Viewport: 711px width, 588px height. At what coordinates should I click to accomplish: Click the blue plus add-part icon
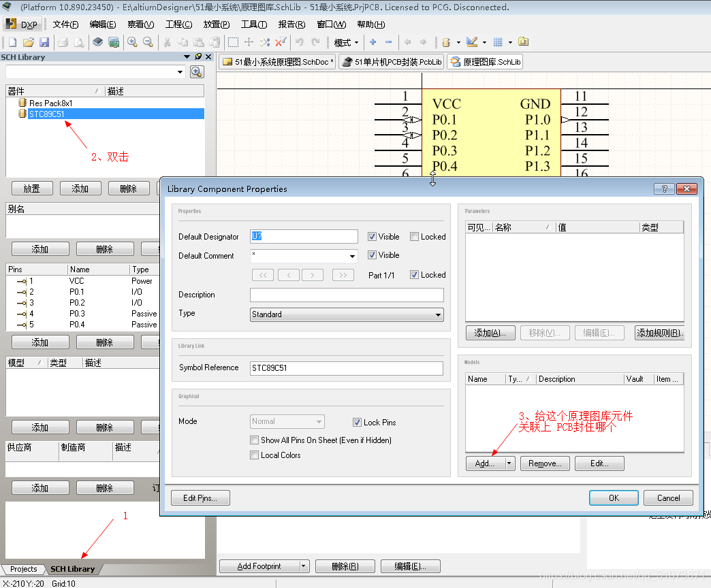coord(373,42)
